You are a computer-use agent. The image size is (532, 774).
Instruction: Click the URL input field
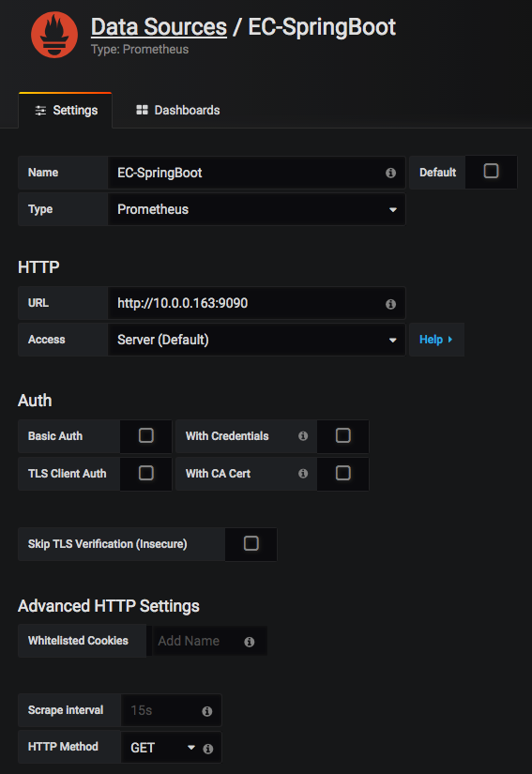click(x=257, y=303)
